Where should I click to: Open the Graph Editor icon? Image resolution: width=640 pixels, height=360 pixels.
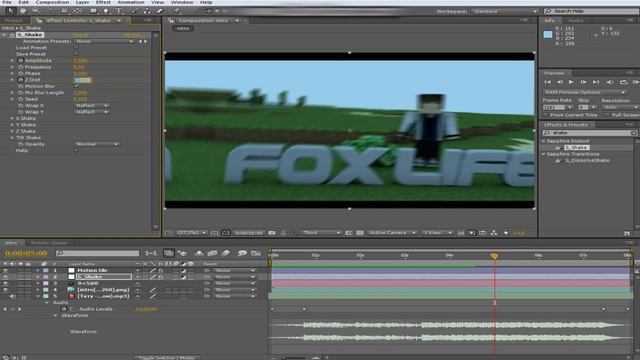[x=256, y=253]
